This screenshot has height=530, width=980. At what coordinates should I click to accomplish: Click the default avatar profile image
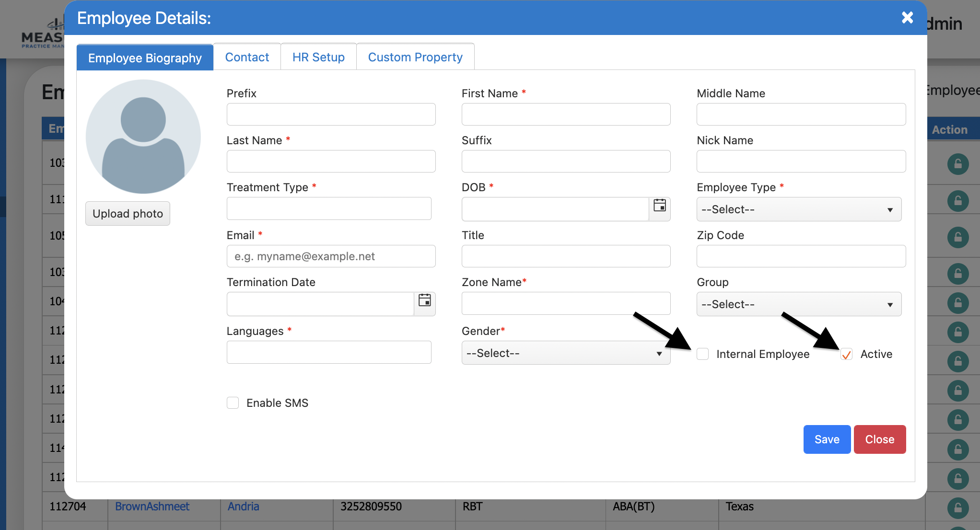(x=143, y=137)
